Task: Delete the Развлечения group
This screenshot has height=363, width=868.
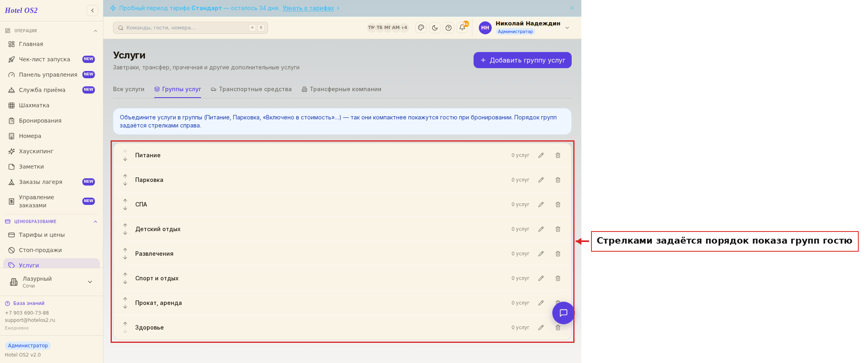Action: 558,254
